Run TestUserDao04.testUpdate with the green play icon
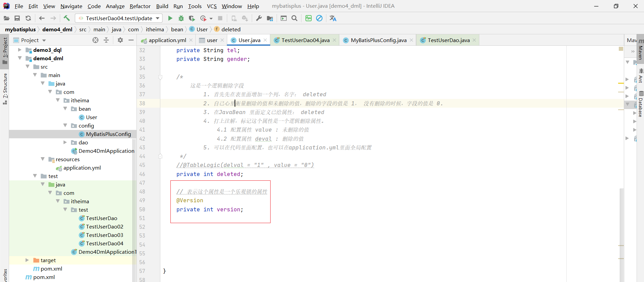The width and height of the screenshot is (644, 282). (x=170, y=18)
